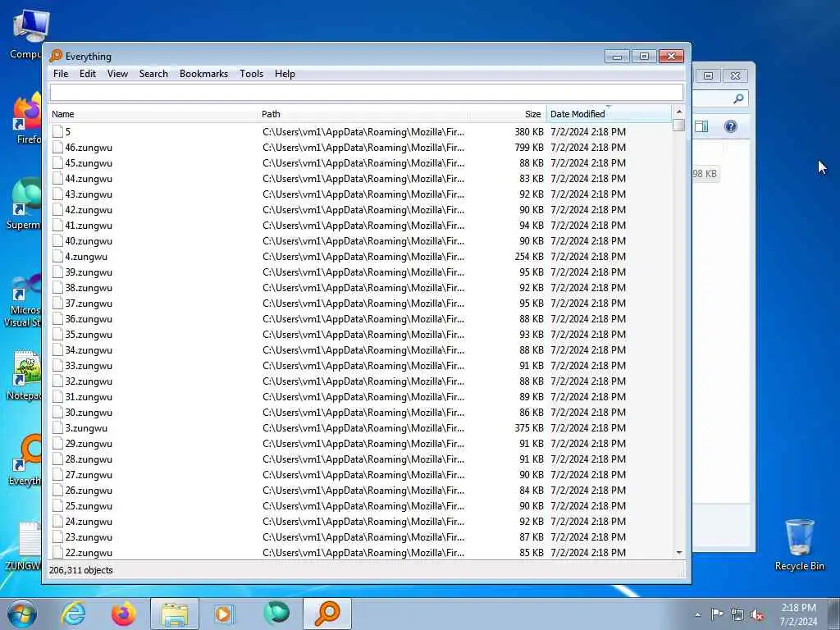This screenshot has width=840, height=630.
Task: Select the file name 27.zungwu
Action: [x=89, y=475]
